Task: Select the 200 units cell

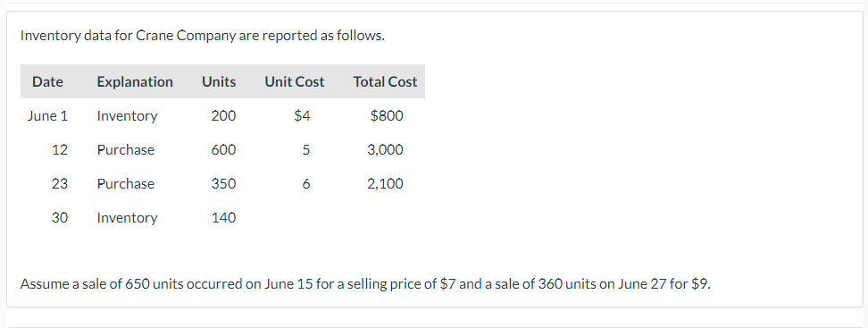Action: pos(223,116)
